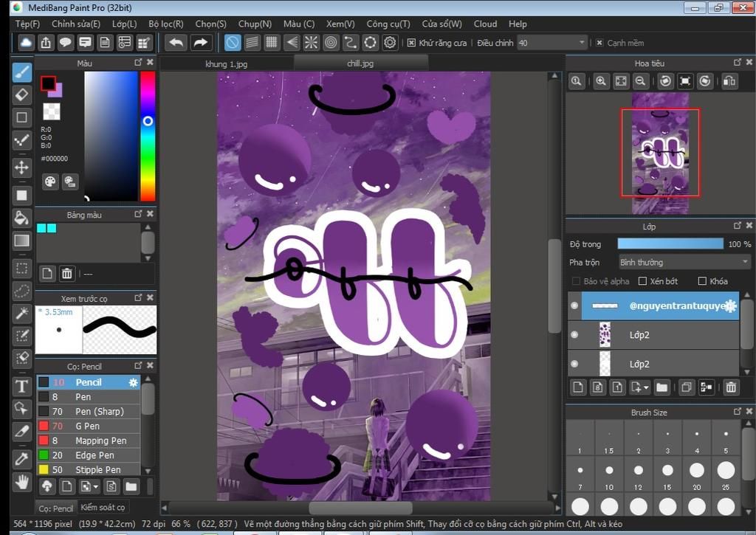756x535 pixels.
Task: Open settings gear of @nguyentrantuquye layer
Action: [x=731, y=306]
